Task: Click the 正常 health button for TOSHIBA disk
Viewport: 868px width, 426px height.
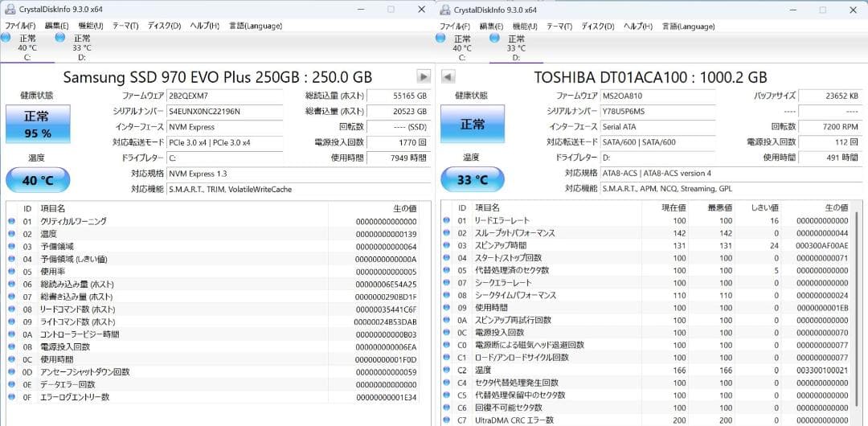Action: (x=473, y=124)
